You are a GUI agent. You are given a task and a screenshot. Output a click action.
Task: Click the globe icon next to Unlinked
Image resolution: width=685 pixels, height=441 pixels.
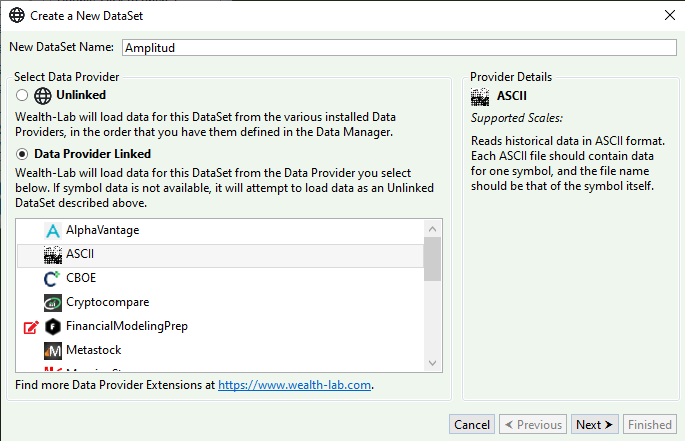pyautogui.click(x=42, y=96)
